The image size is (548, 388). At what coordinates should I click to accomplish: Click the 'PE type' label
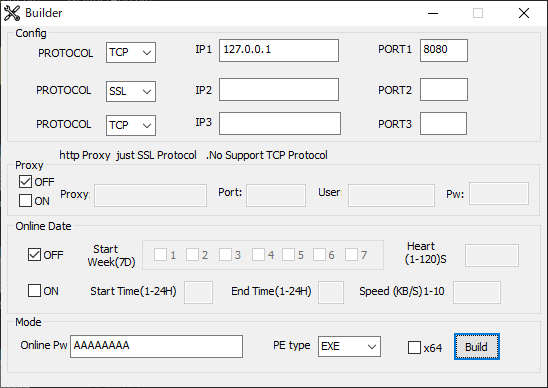pos(291,345)
